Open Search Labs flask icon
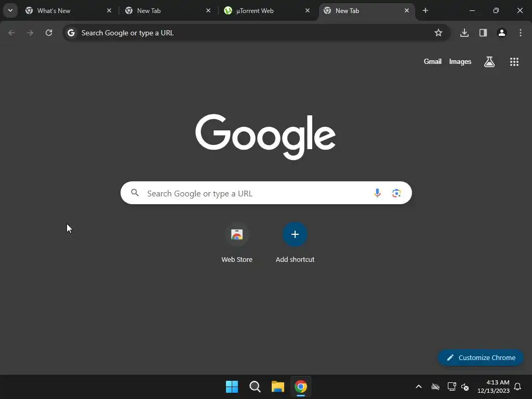532x399 pixels. (489, 62)
